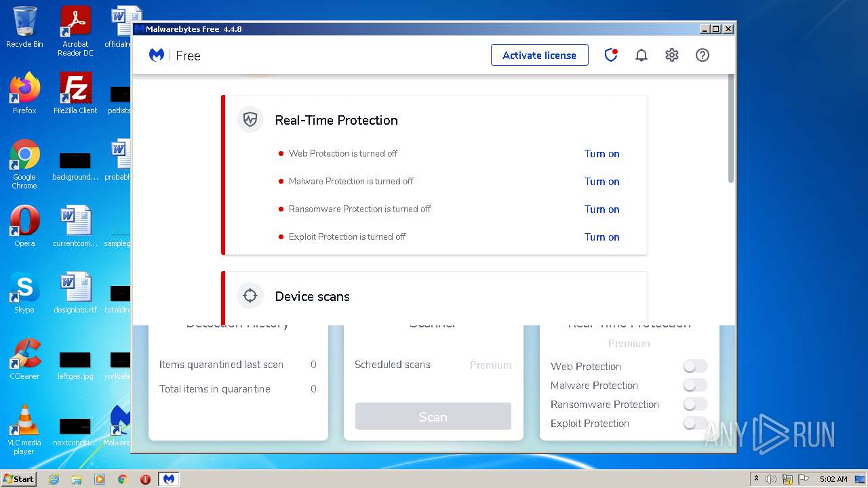Open leftgas.jpg file on desktop
Viewport: 868px width, 488px height.
pos(75,366)
